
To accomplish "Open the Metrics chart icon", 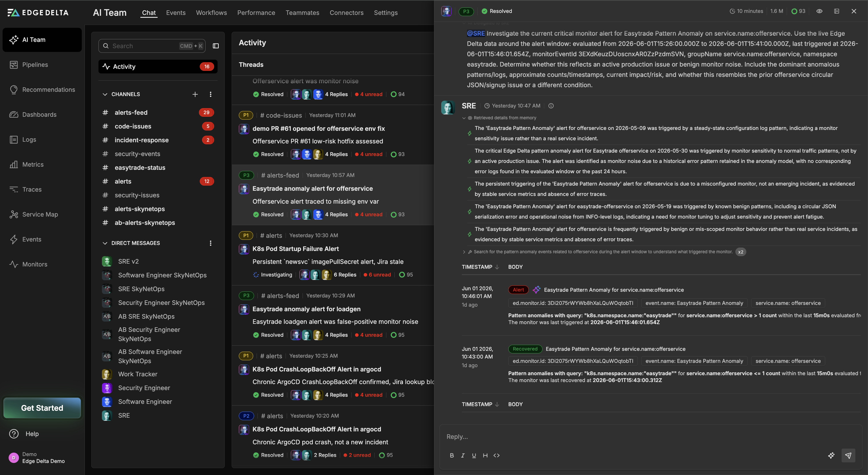I will click(13, 164).
